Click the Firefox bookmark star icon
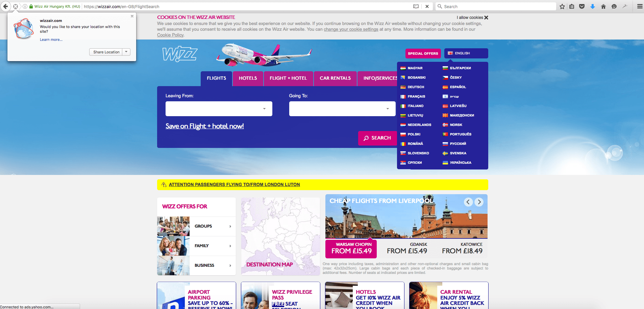644x309 pixels. point(562,6)
